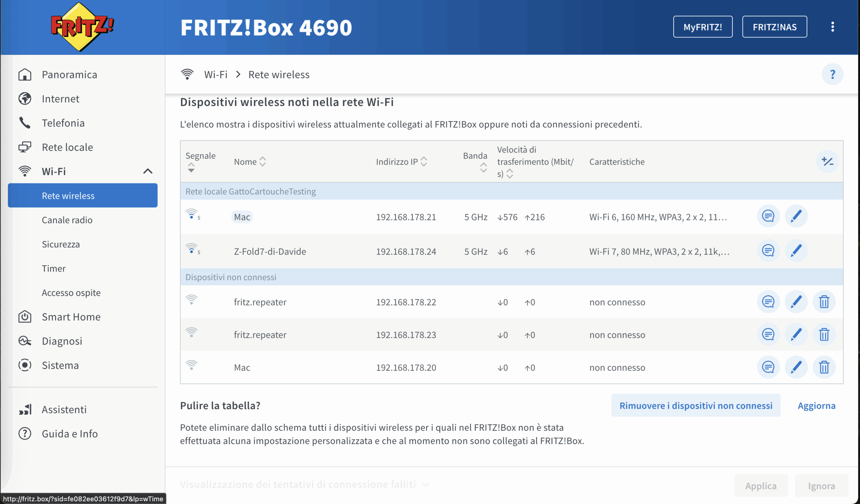Edit connected Mac 192.168.178.21 entry
The image size is (860, 504).
coord(796,216)
